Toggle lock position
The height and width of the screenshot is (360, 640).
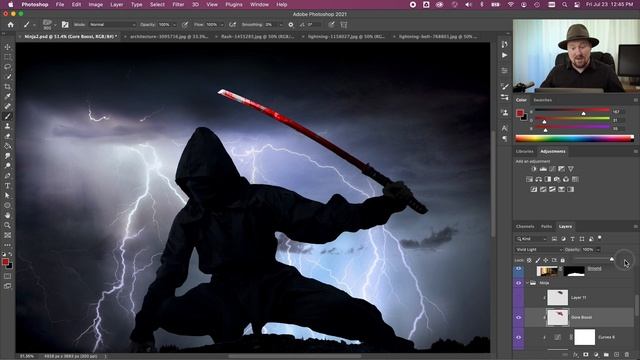tap(546, 260)
